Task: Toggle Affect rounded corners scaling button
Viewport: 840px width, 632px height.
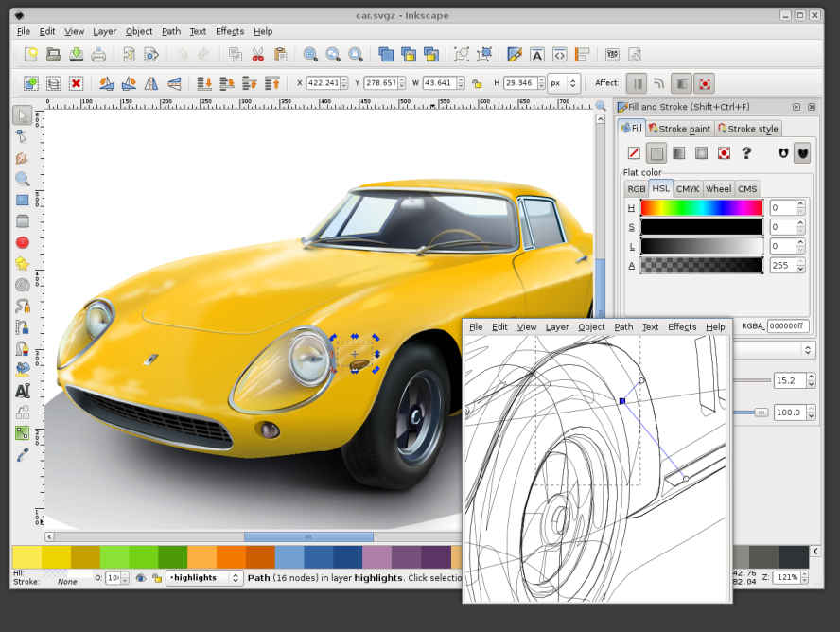Action: [x=659, y=83]
